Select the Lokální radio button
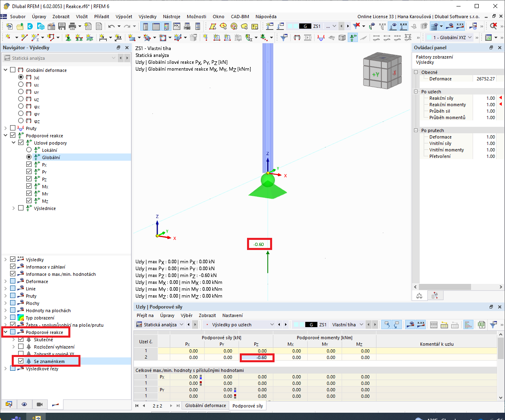The height and width of the screenshot is (420, 505). coord(29,150)
